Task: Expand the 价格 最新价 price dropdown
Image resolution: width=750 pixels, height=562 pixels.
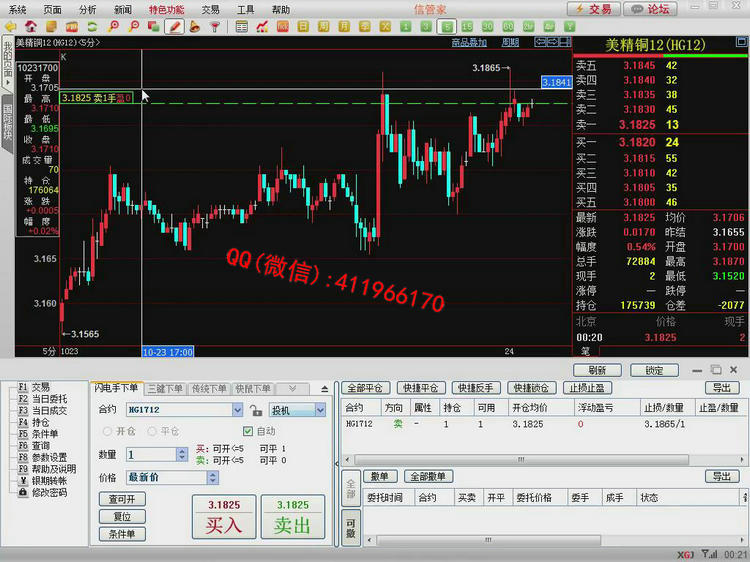Action: [x=237, y=478]
